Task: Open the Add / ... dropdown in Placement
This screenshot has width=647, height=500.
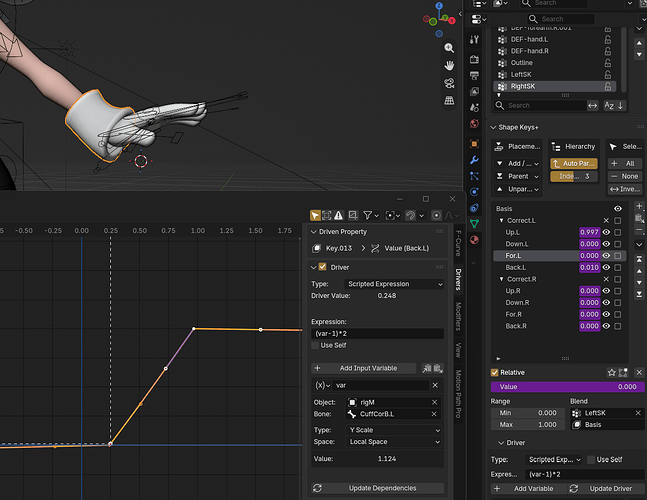Action: pos(517,164)
